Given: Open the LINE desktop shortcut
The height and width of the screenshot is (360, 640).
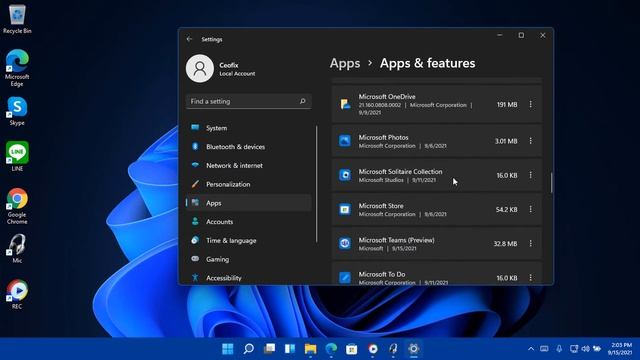Looking at the screenshot, I should point(17,156).
